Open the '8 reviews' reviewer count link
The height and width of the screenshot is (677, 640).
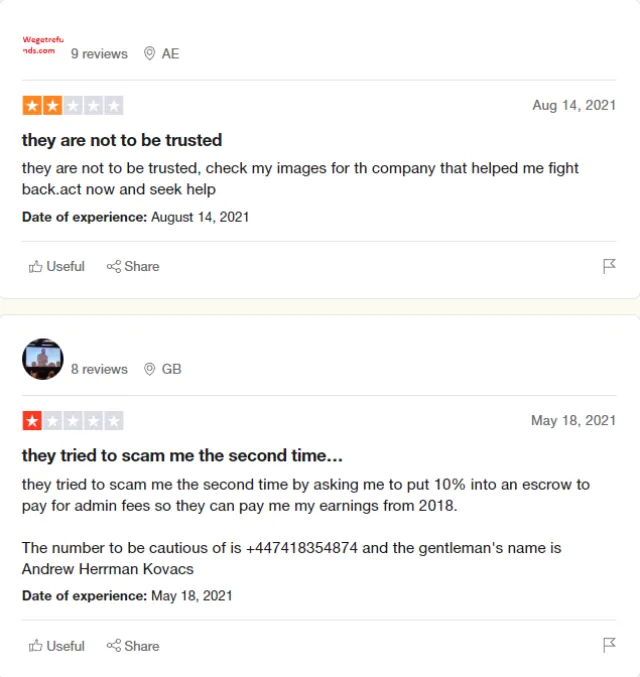pyautogui.click(x=99, y=369)
